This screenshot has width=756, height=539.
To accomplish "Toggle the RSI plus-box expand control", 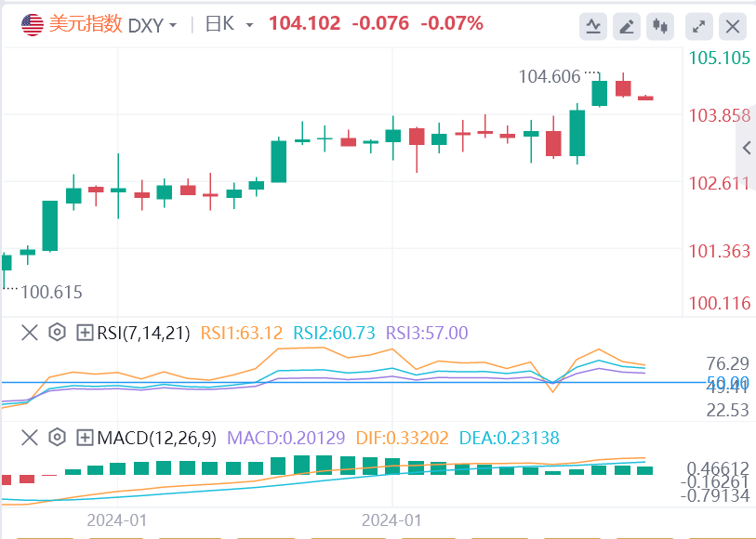I will 85,332.
